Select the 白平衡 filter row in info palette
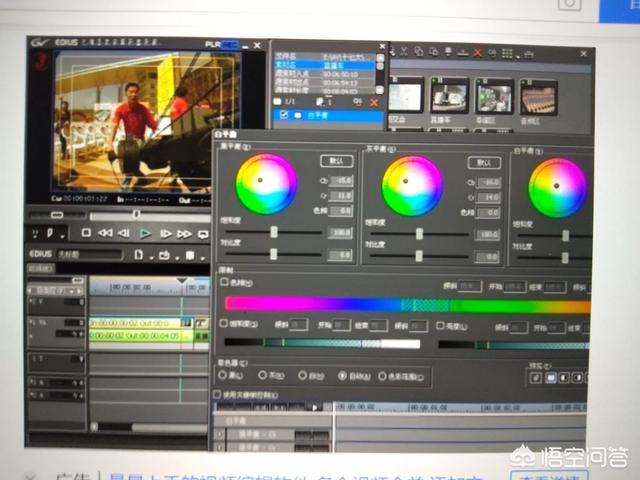The image size is (640, 480). pyautogui.click(x=329, y=116)
